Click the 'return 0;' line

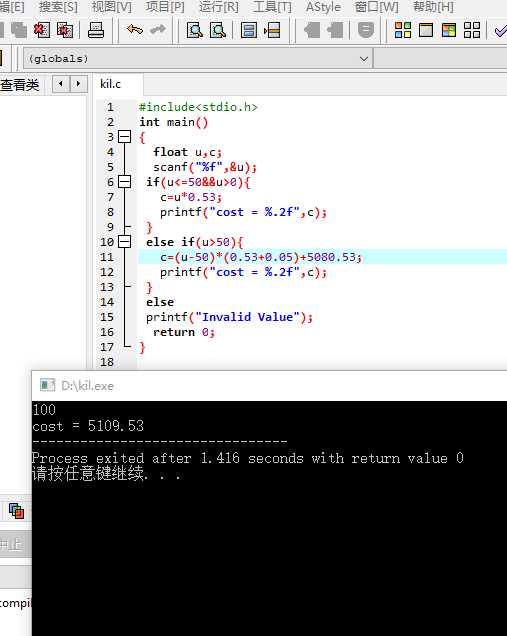pos(184,332)
